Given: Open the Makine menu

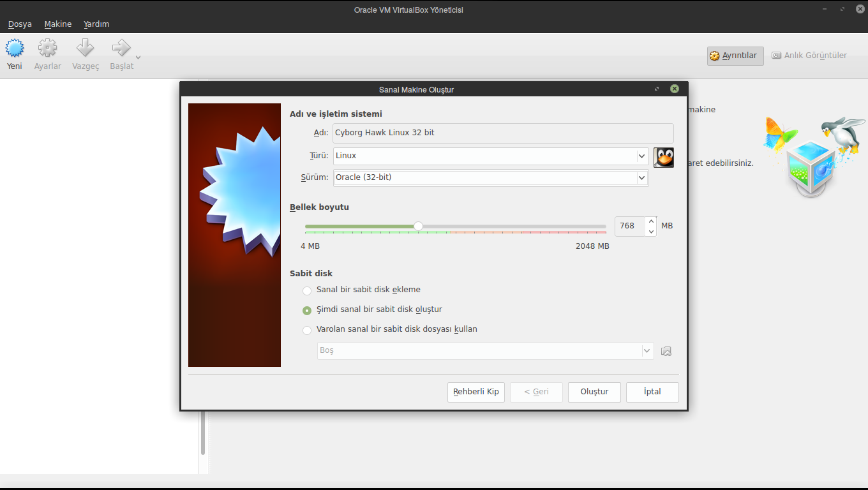Looking at the screenshot, I should coord(58,24).
